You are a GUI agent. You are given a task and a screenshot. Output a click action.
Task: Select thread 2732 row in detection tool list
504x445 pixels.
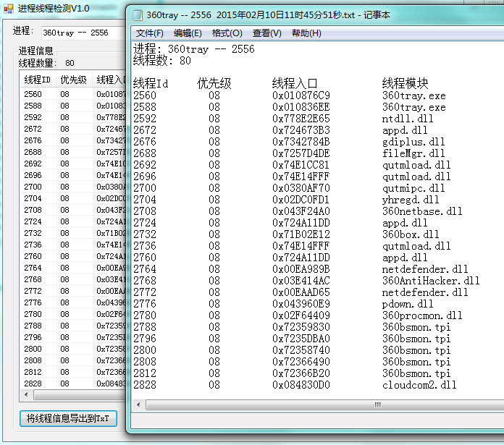click(x=73, y=233)
